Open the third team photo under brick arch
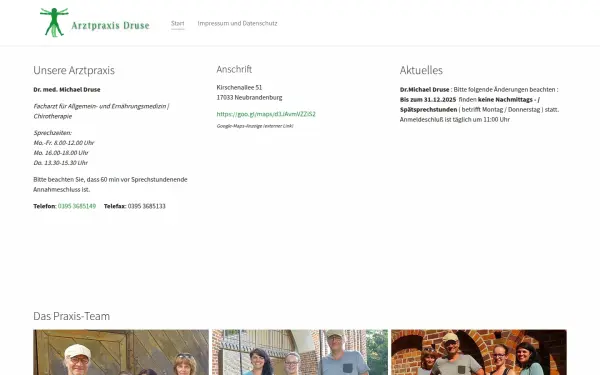This screenshot has height=375, width=600. click(x=479, y=352)
